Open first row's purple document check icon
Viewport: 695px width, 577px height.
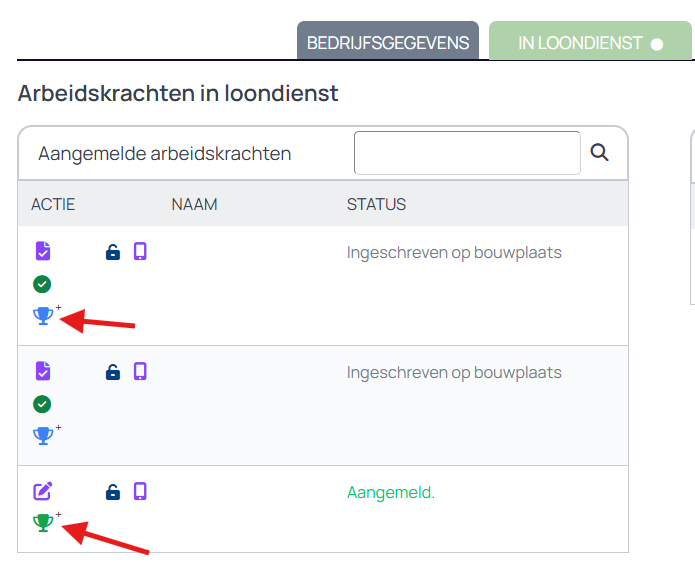42,252
